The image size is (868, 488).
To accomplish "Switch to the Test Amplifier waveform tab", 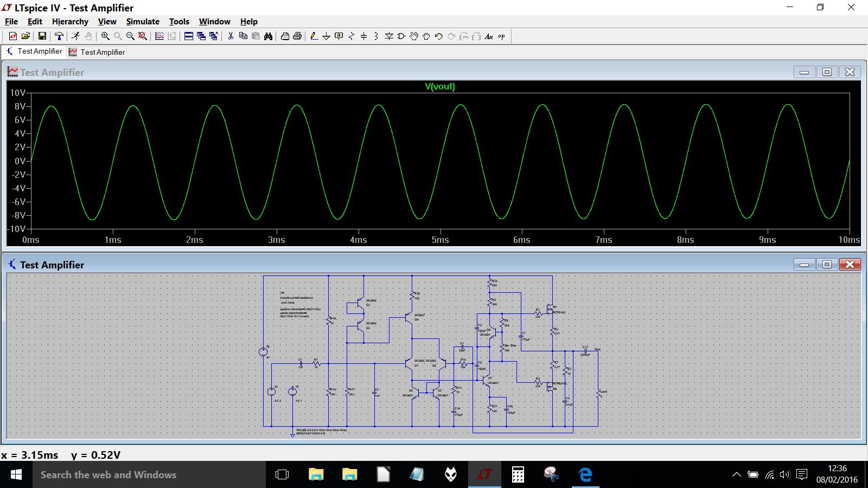I will click(97, 52).
